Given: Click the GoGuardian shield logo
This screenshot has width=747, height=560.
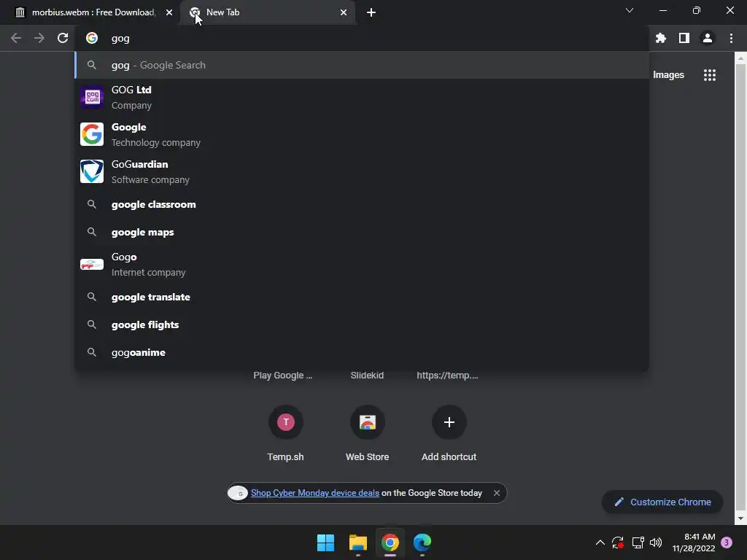Looking at the screenshot, I should 92,171.
